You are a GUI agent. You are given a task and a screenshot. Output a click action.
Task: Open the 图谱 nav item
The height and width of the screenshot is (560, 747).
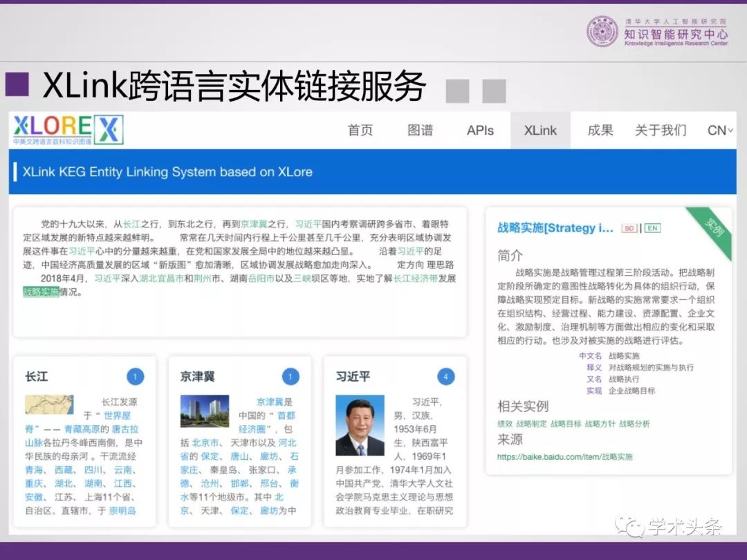[x=421, y=130]
